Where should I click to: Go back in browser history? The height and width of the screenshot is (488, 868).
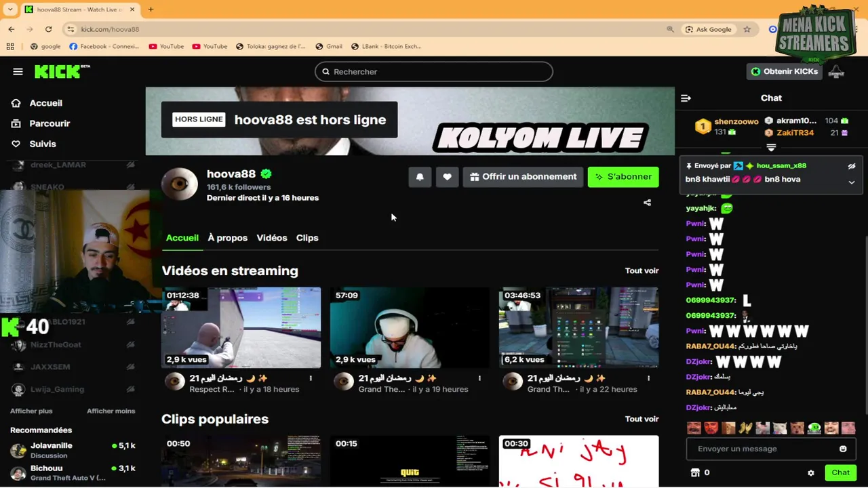12,29
